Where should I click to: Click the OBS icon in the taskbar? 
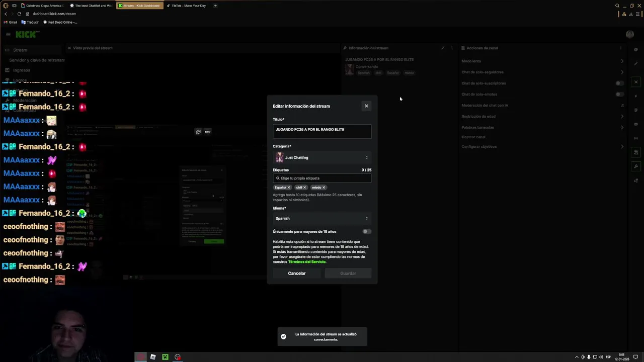(178, 357)
